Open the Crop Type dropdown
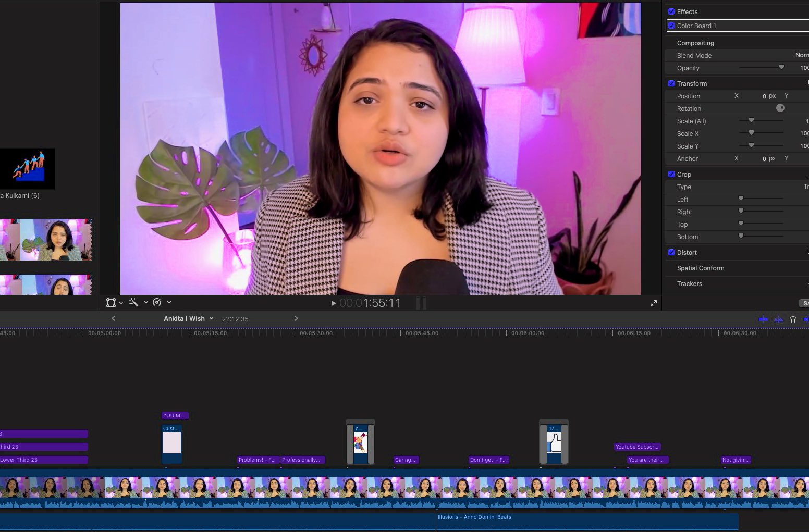Viewport: 809px width, 532px height. click(x=806, y=187)
